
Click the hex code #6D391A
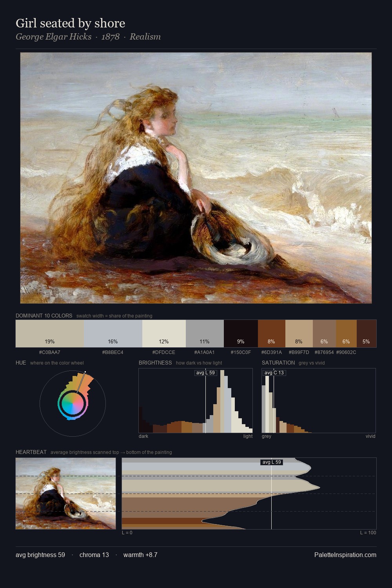pos(271,352)
